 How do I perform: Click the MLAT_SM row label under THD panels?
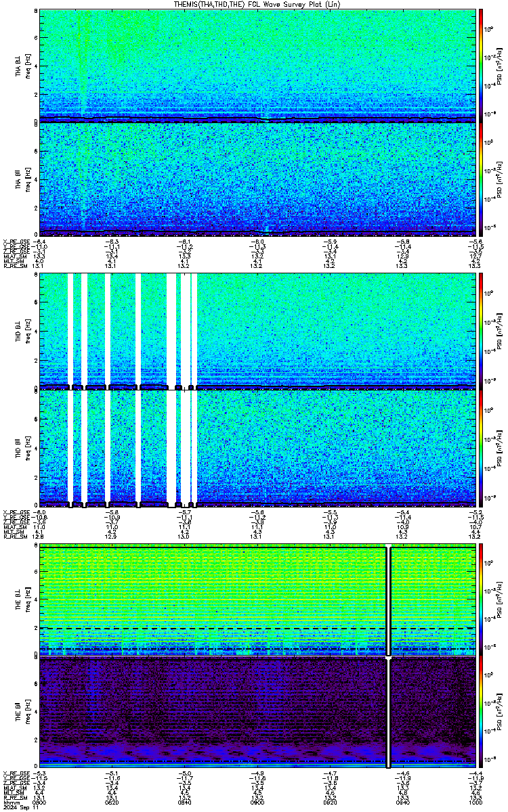pyautogui.click(x=14, y=526)
